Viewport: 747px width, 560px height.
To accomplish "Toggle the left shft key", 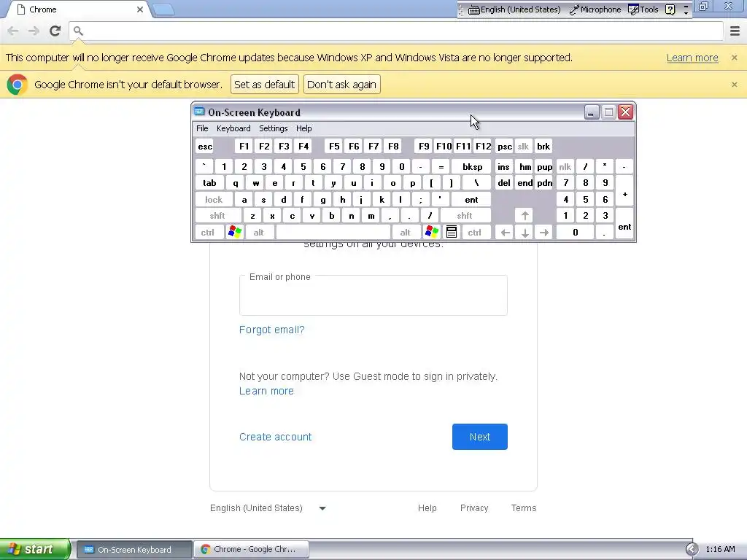I will tap(217, 216).
